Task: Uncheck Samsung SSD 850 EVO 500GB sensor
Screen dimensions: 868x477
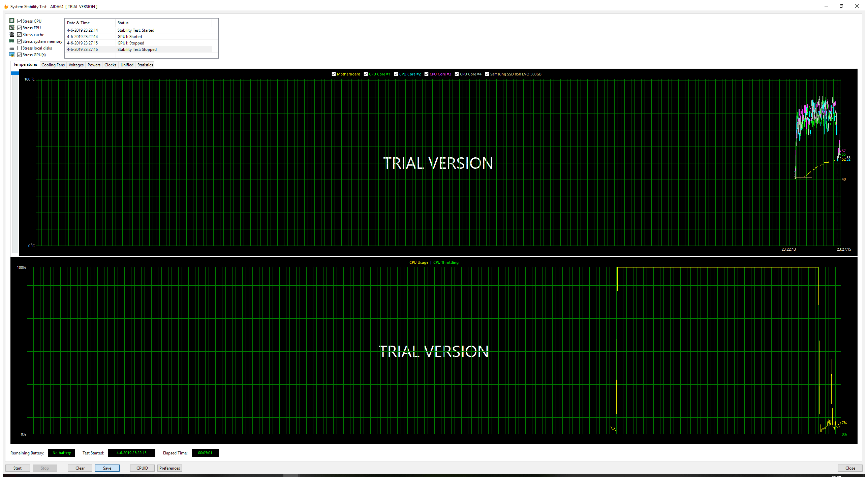Action: [487, 74]
